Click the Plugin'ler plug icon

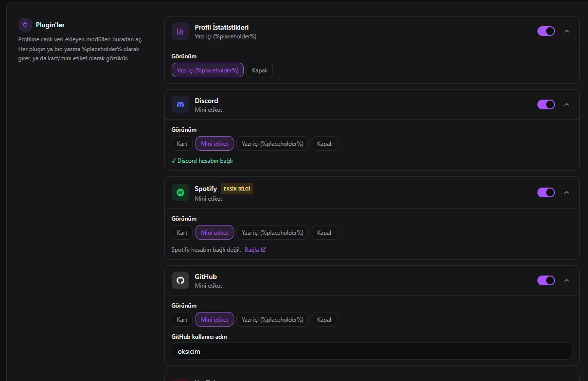(25, 25)
